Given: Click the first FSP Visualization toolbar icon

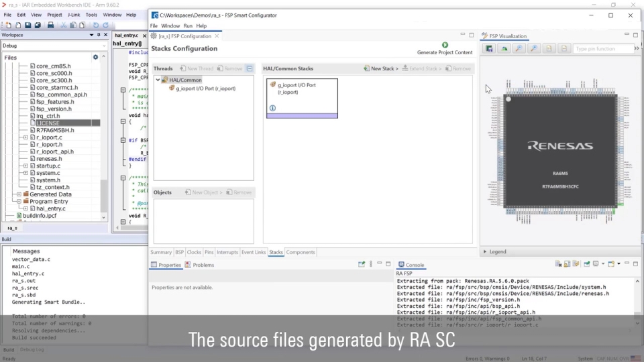Looking at the screenshot, I should click(490, 49).
